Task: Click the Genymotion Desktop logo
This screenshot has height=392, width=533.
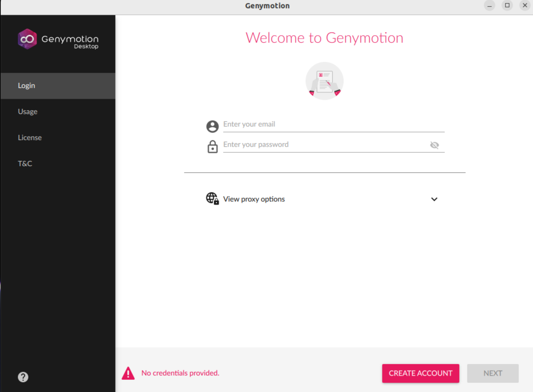Action: [x=58, y=39]
